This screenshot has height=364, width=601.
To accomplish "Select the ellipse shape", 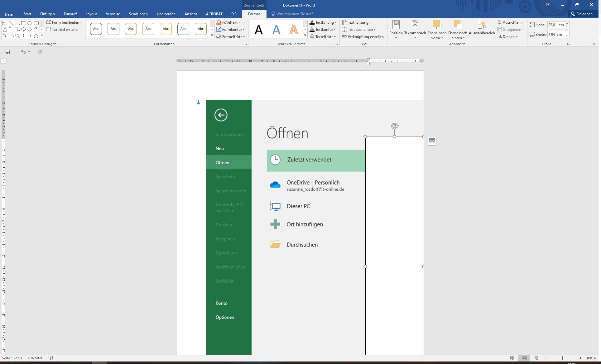I will coord(30,23).
